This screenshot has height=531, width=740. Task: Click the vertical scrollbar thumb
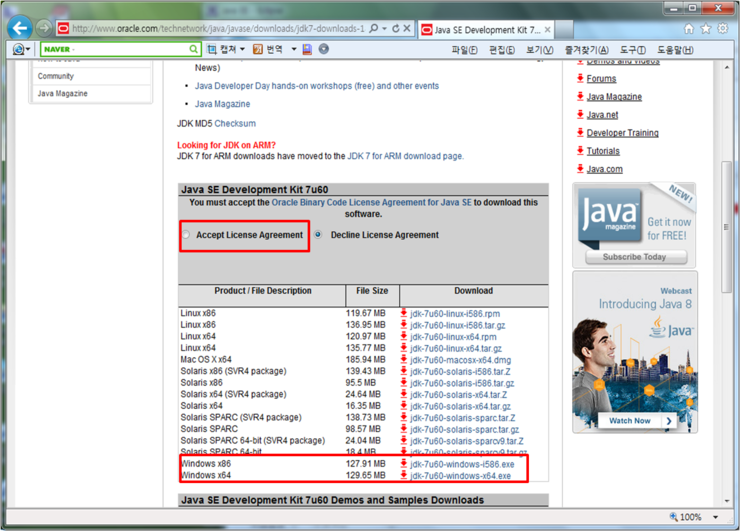[726, 227]
